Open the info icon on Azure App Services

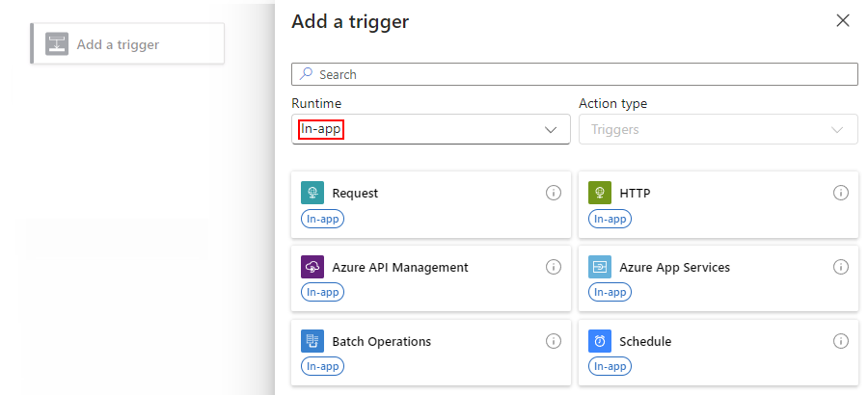(x=841, y=267)
